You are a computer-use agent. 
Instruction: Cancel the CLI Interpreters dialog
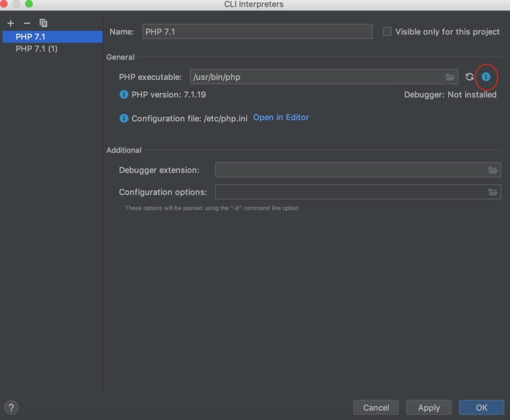pyautogui.click(x=376, y=407)
